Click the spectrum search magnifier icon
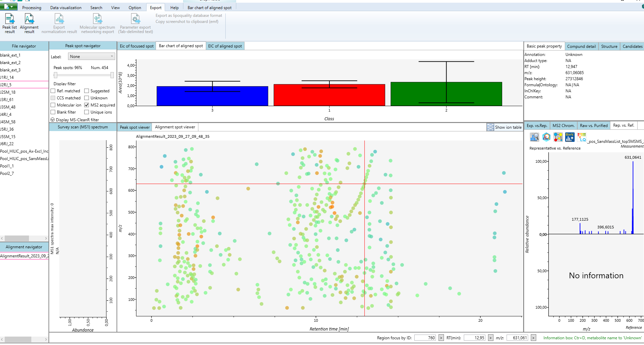This screenshot has height=345, width=644. (535, 137)
